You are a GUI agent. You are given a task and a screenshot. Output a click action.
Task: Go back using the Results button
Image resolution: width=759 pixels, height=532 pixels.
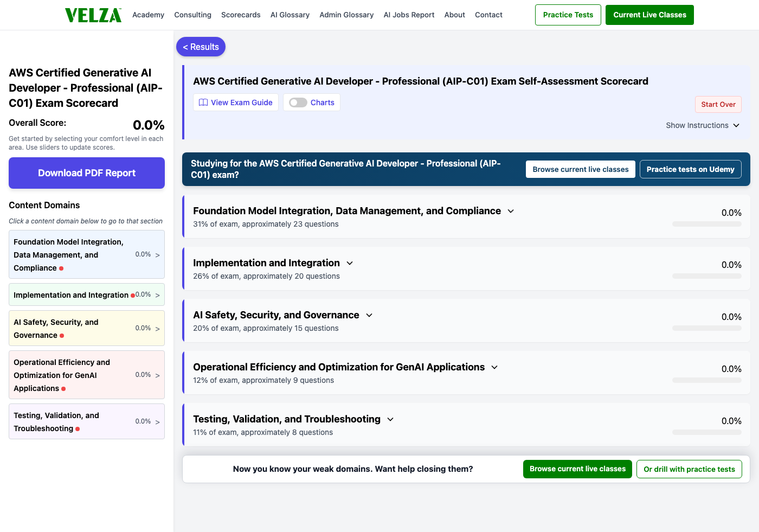pos(201,47)
